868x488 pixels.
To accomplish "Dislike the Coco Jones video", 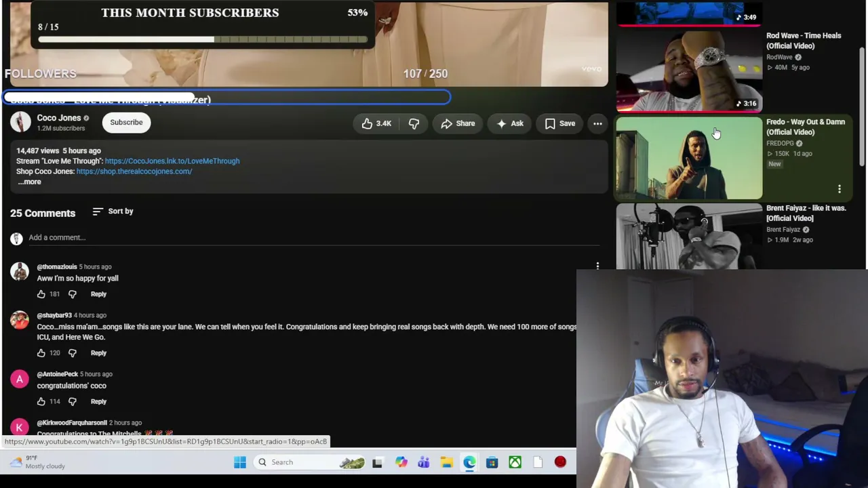I will (414, 123).
